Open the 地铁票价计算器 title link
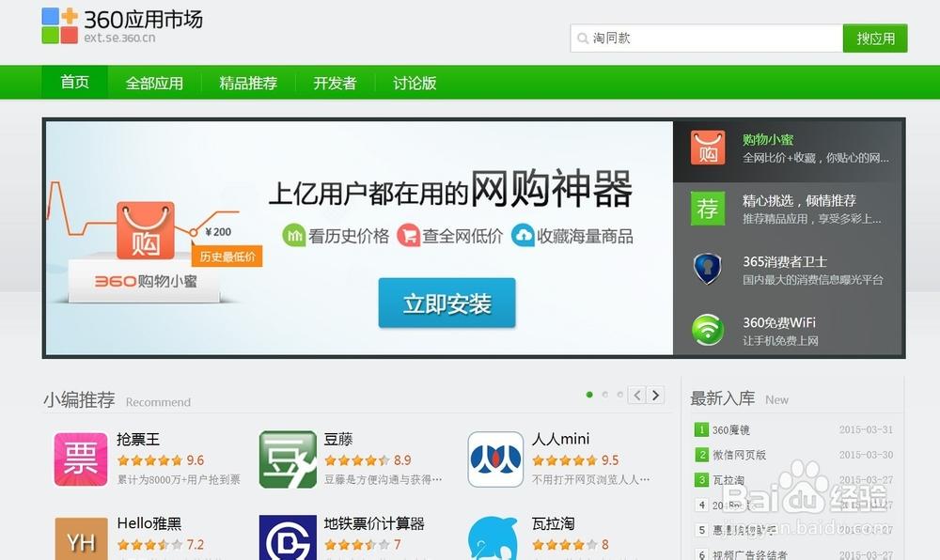This screenshot has width=940, height=560. 374,523
